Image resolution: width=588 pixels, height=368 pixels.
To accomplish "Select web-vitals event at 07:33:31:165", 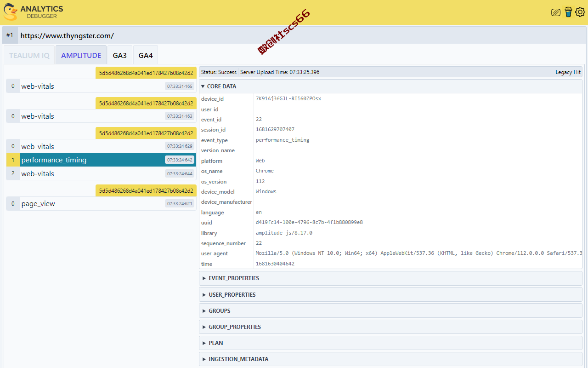I will click(101, 86).
